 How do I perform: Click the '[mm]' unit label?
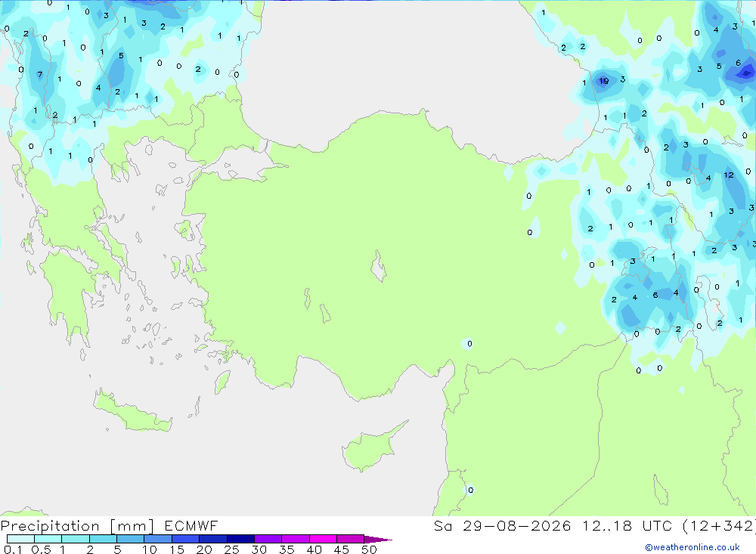click(132, 526)
